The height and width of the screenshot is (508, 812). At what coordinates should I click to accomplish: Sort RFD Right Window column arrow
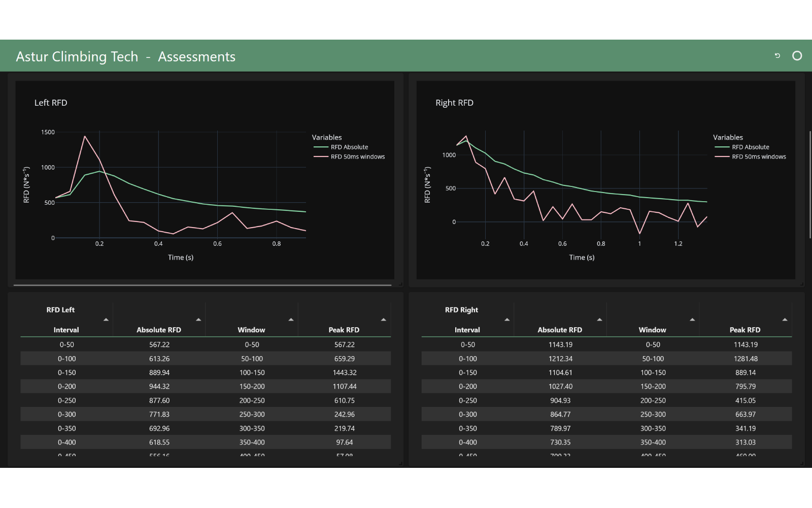point(692,320)
